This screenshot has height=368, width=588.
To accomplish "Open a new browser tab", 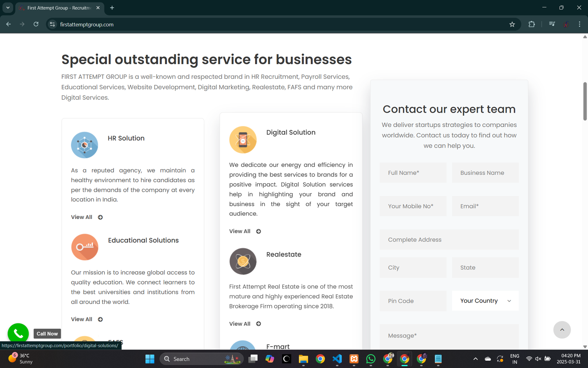I will tap(112, 8).
